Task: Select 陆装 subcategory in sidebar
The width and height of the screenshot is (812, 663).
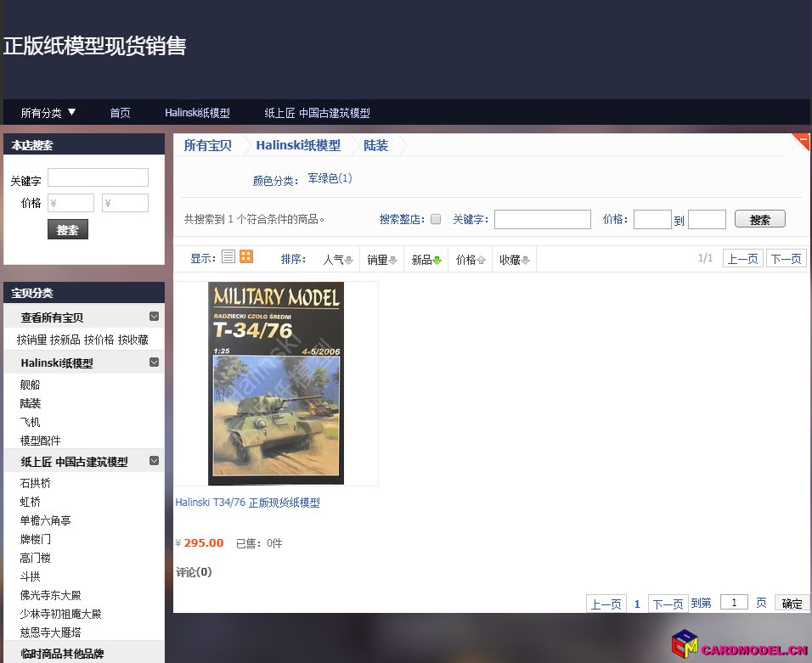Action: click(x=30, y=403)
